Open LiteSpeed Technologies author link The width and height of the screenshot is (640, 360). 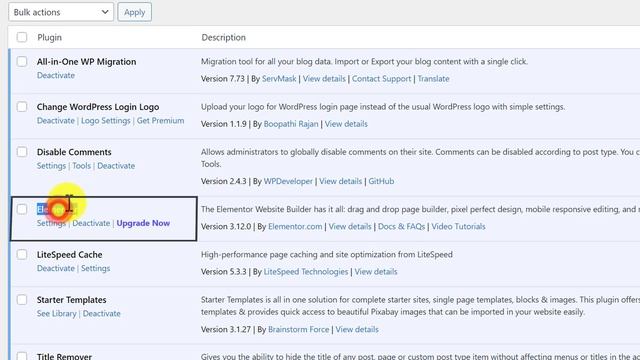click(306, 271)
